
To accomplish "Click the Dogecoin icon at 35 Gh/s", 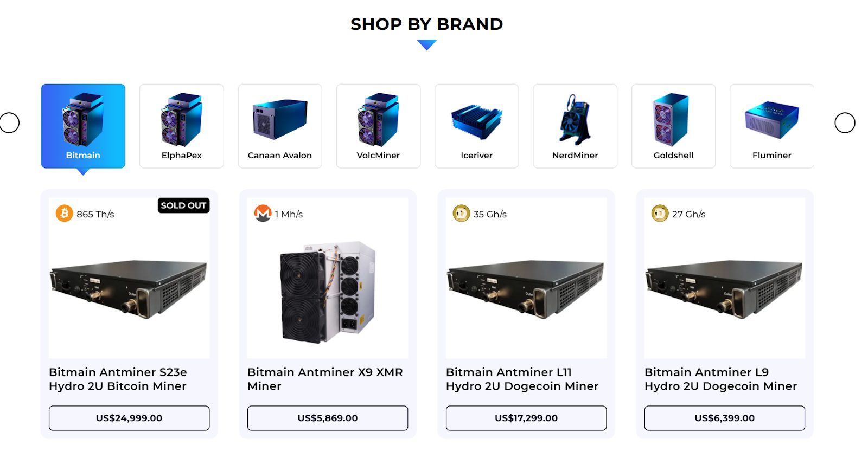I will point(461,213).
